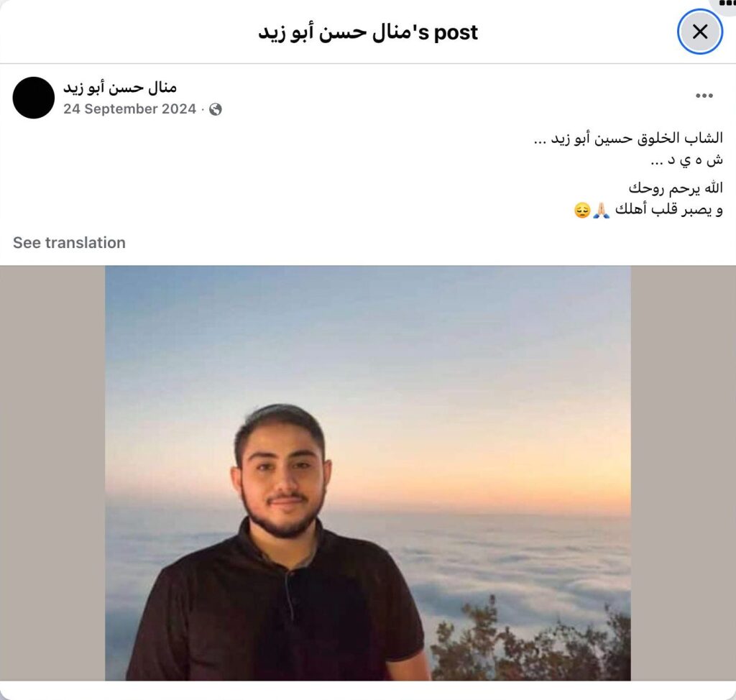Click the globe public audience icon
736x700 pixels.
[x=216, y=109]
